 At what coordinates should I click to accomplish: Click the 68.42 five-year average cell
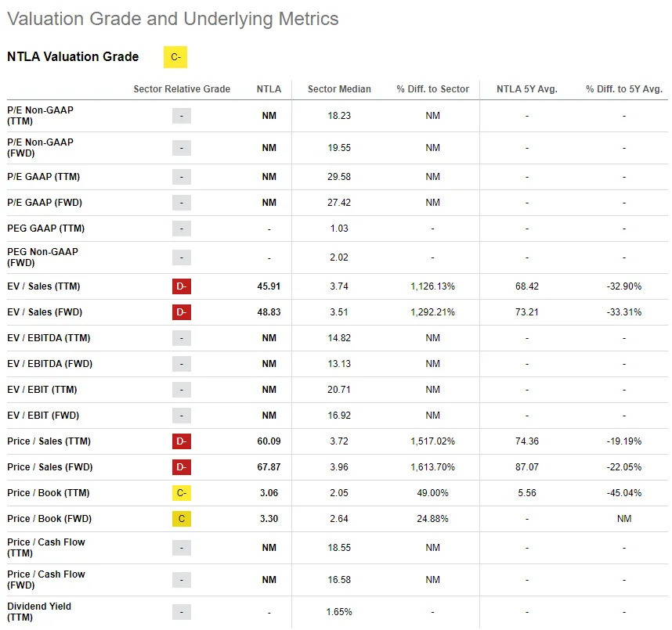coord(527,286)
